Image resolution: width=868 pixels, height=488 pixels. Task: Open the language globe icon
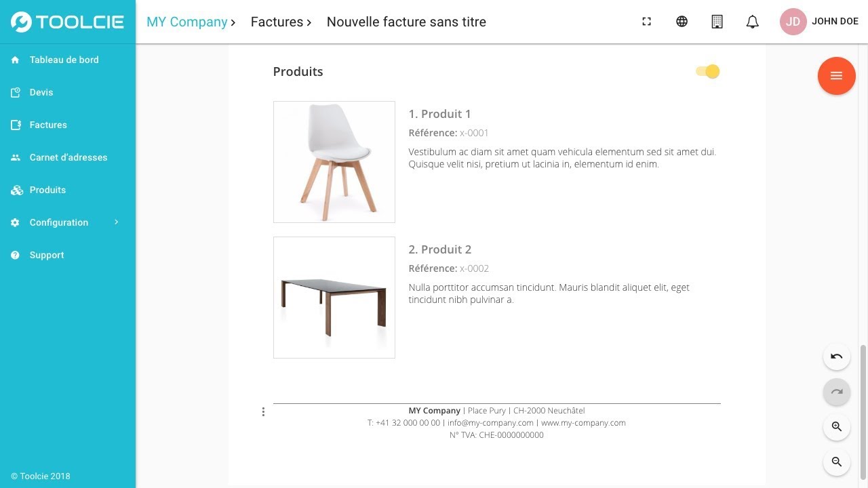(x=682, y=22)
